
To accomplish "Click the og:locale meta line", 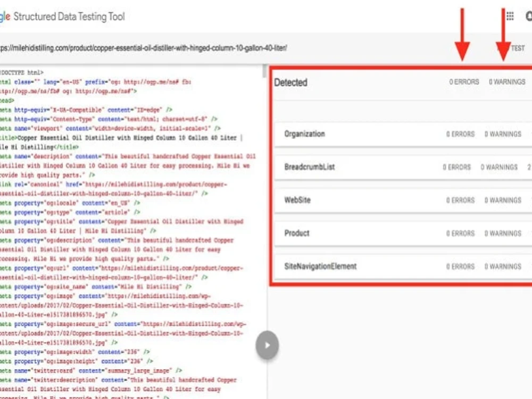I will pos(70,203).
